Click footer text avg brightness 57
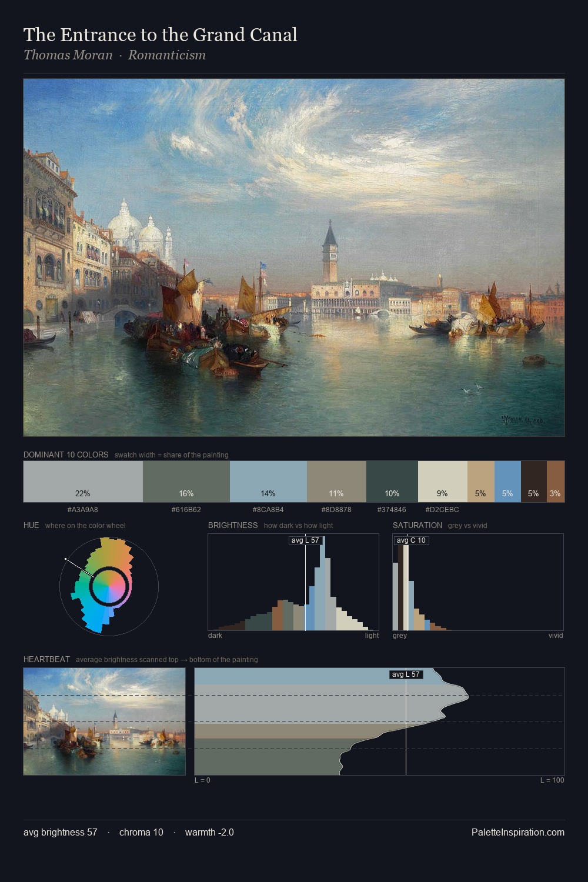 click(61, 833)
